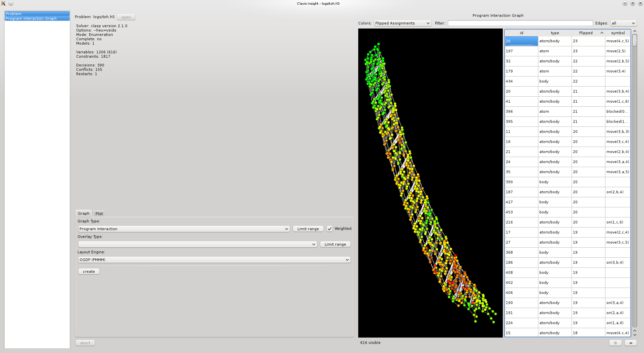Click the table's vertical scrollbar handle

(x=635, y=40)
